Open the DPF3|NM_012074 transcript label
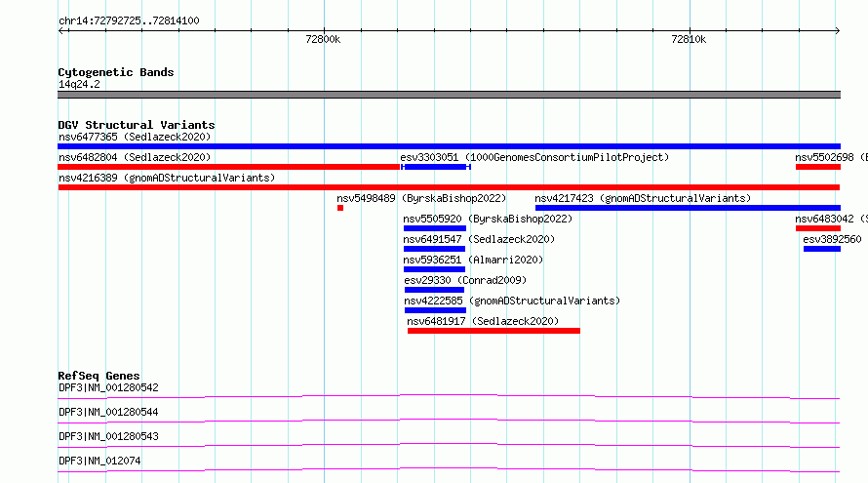 pos(99,461)
